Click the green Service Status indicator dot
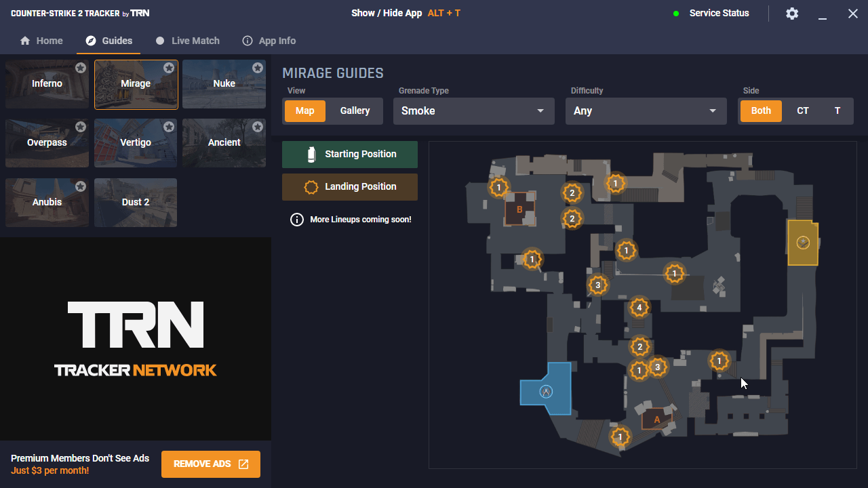The image size is (868, 488). 676,14
